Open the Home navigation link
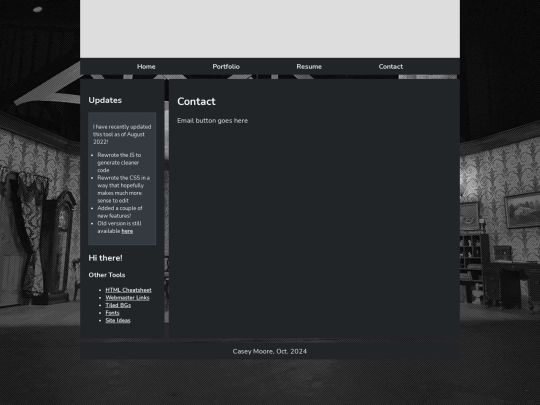 tap(146, 66)
